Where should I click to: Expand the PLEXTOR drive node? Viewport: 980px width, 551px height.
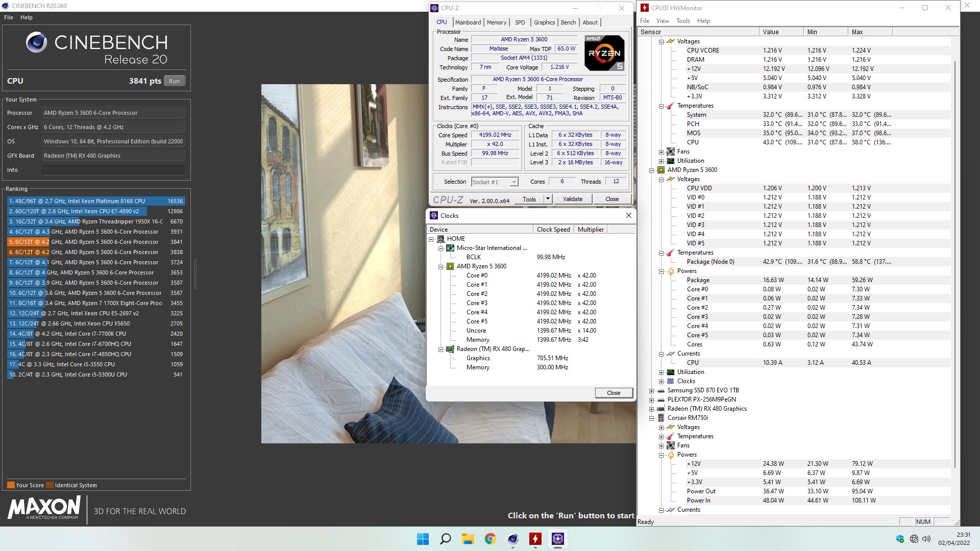pyautogui.click(x=651, y=399)
